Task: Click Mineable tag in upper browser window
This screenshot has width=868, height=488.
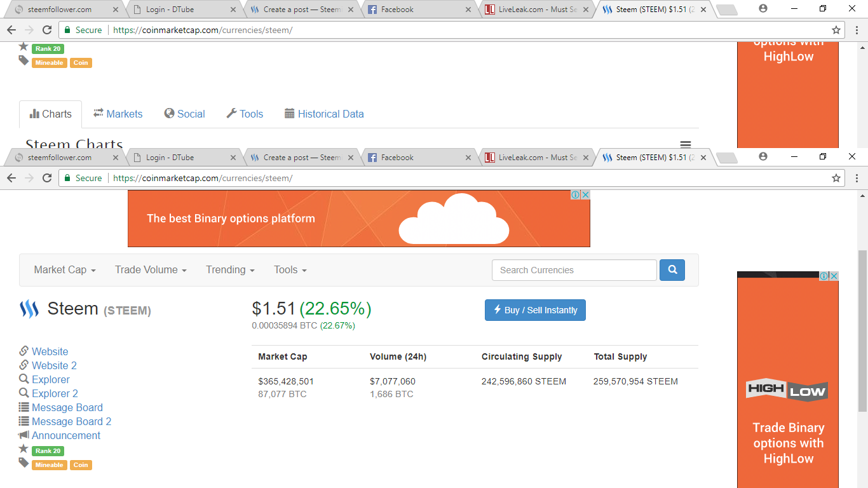Action: click(49, 63)
